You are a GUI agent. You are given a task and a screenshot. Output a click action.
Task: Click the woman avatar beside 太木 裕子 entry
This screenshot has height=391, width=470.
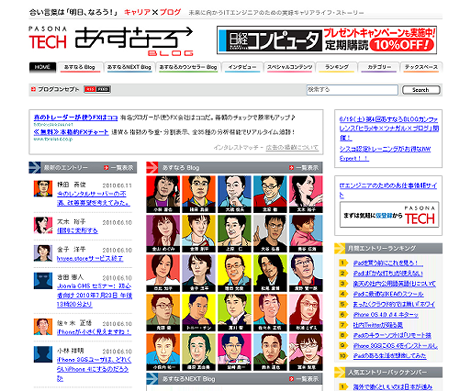pyautogui.click(x=43, y=225)
